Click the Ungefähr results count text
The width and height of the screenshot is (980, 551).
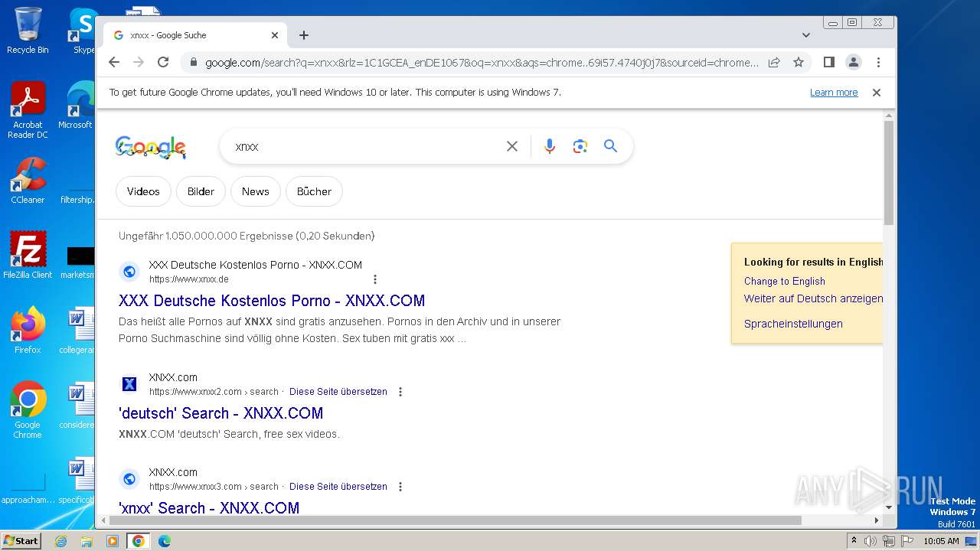[x=247, y=236]
